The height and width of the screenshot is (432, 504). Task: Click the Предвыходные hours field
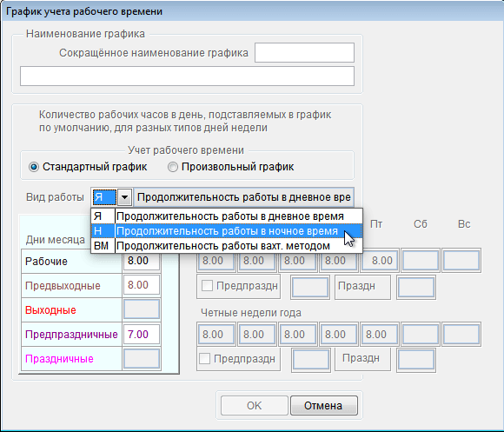141,285
